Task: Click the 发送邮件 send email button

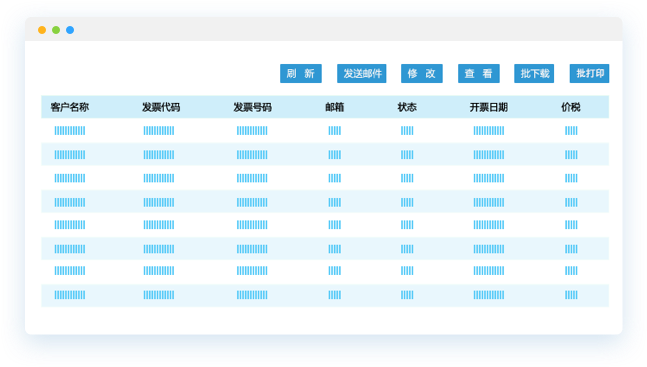Action: [361, 73]
